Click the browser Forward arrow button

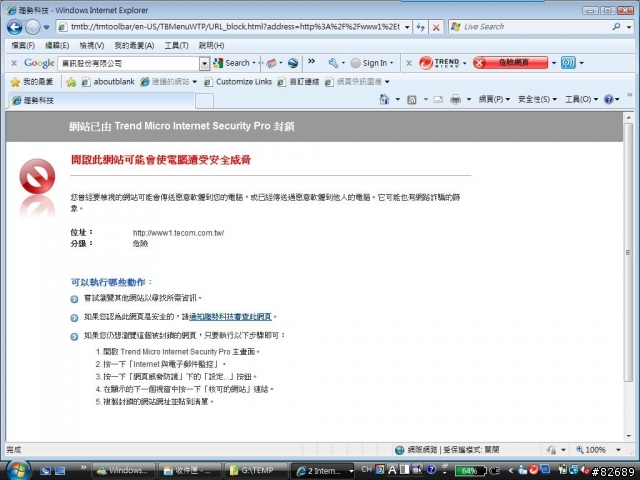(x=32, y=27)
